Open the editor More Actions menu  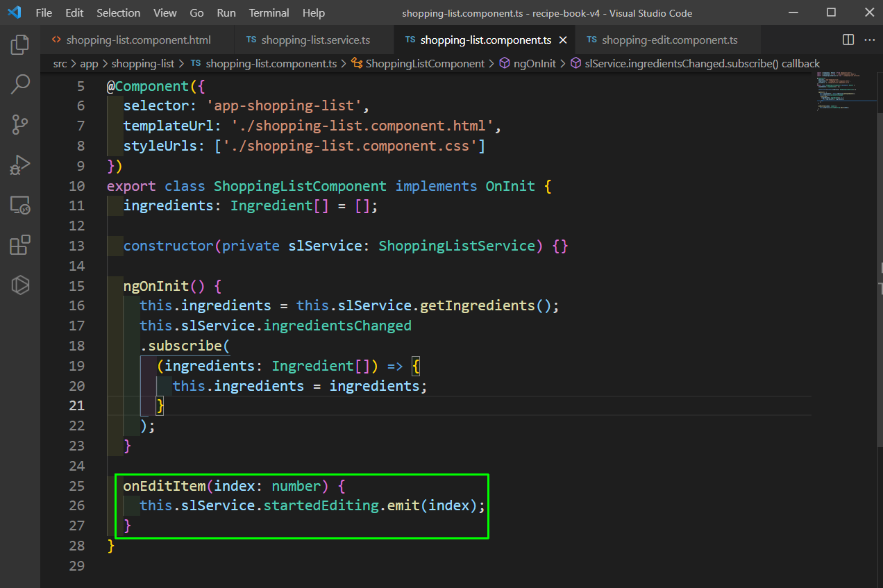868,40
